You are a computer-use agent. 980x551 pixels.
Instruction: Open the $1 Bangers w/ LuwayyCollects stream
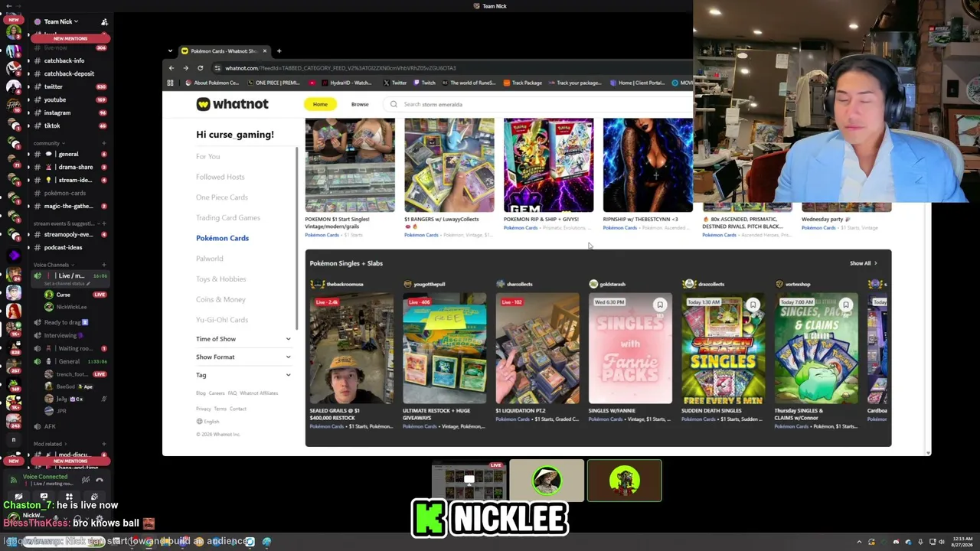pyautogui.click(x=449, y=165)
